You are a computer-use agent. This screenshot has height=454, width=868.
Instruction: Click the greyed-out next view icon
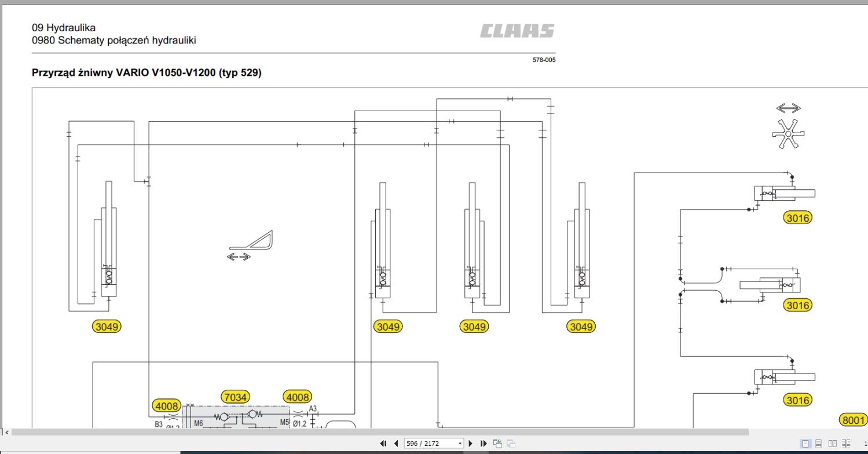point(511,444)
